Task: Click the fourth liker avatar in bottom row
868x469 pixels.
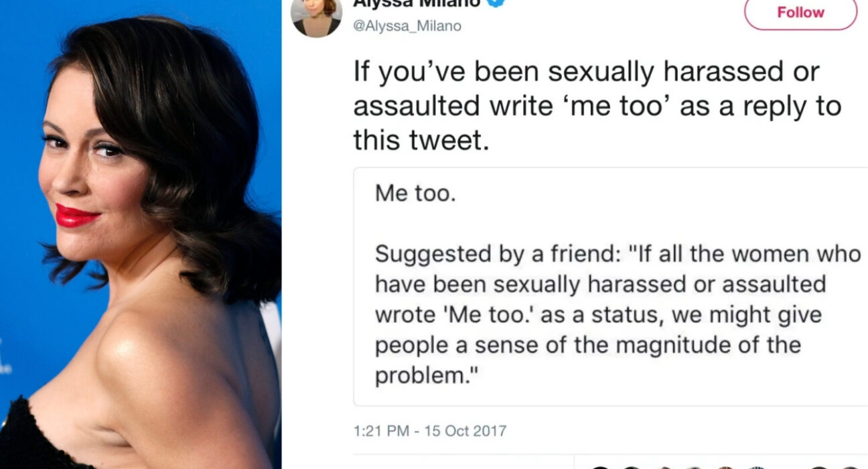Action: coord(694,468)
